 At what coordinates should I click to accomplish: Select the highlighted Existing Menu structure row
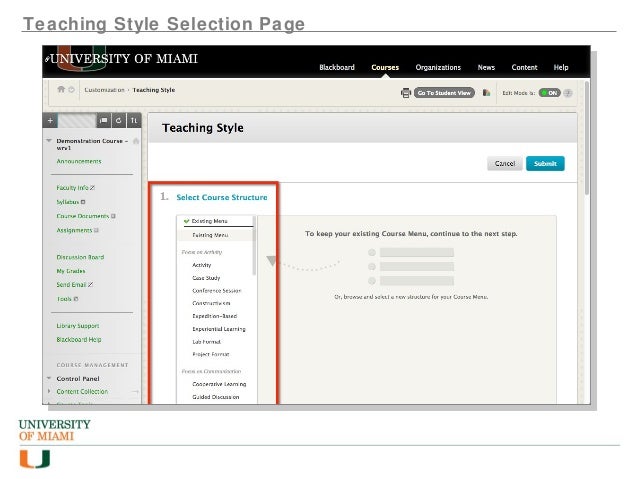pyautogui.click(x=216, y=235)
